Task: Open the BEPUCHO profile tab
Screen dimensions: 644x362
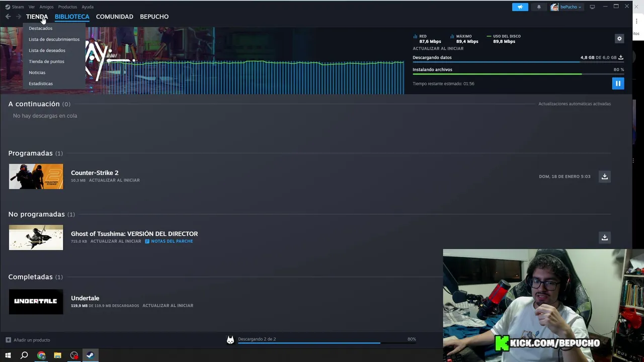Action: 154,17
